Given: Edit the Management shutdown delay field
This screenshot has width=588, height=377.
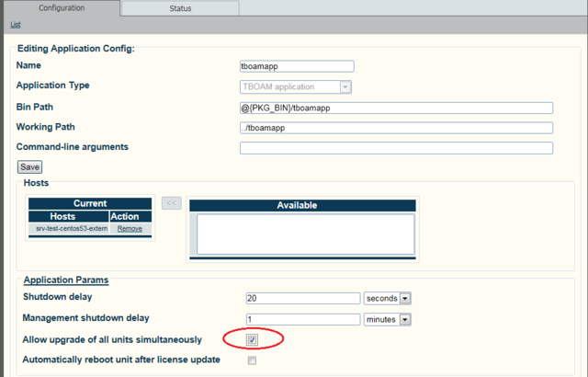Looking at the screenshot, I should click(x=302, y=319).
